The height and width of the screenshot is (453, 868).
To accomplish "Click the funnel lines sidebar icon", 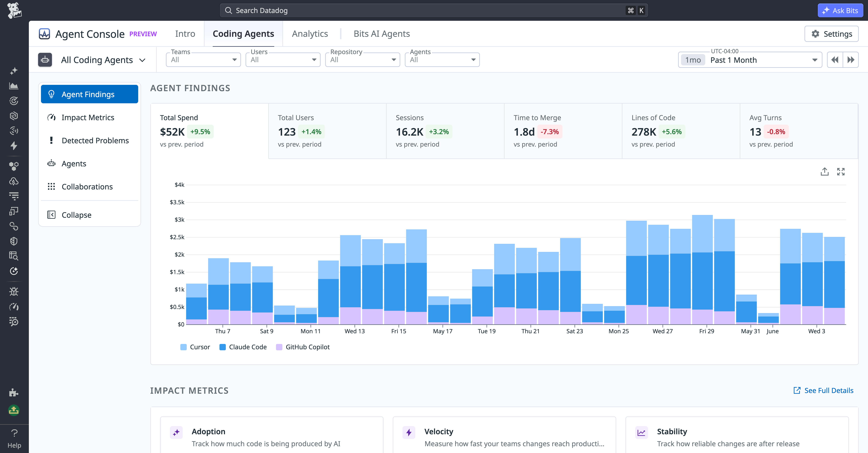I will [x=14, y=196].
